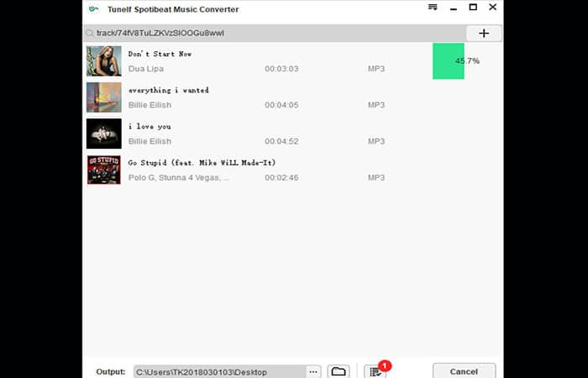588x378 pixels.
Task: Click MP3 format in i love you row
Action: click(x=376, y=141)
